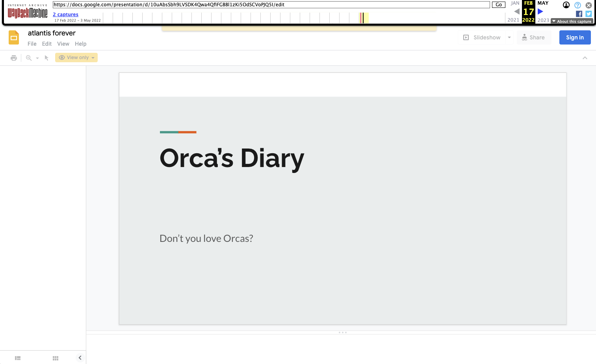Click the Wayback user account icon
Image resolution: width=596 pixels, height=364 pixels.
click(x=566, y=5)
